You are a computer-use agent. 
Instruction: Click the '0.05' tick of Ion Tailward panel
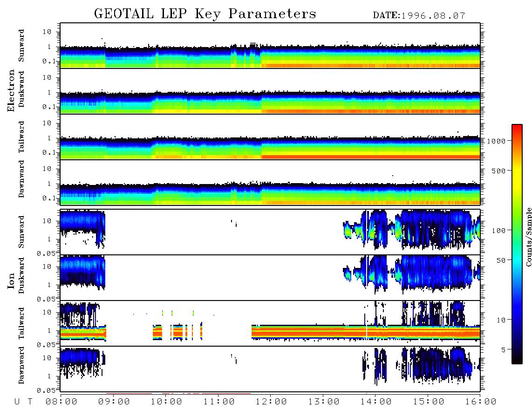[x=46, y=344]
